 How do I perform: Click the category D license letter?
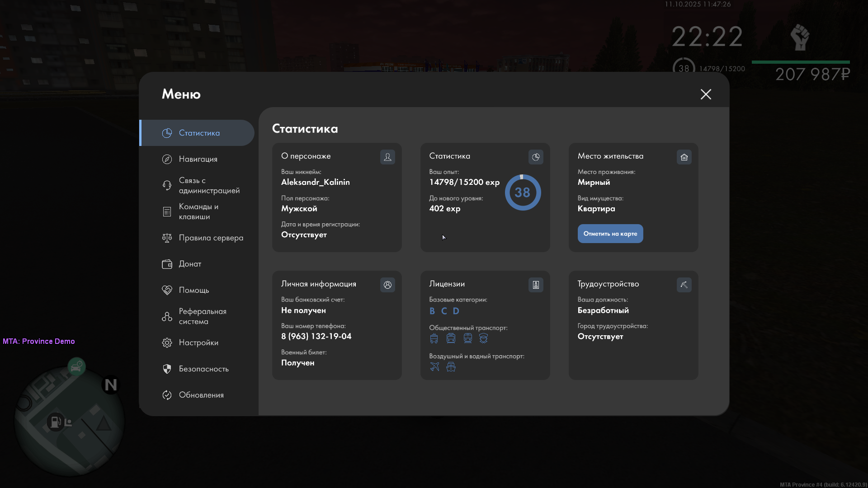pyautogui.click(x=456, y=311)
